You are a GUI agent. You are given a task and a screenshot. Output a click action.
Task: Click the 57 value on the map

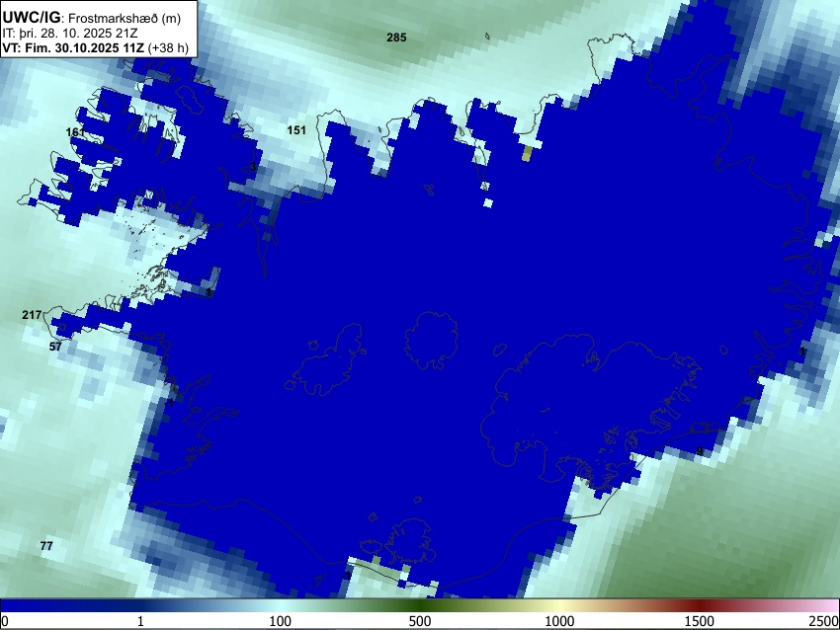55,347
